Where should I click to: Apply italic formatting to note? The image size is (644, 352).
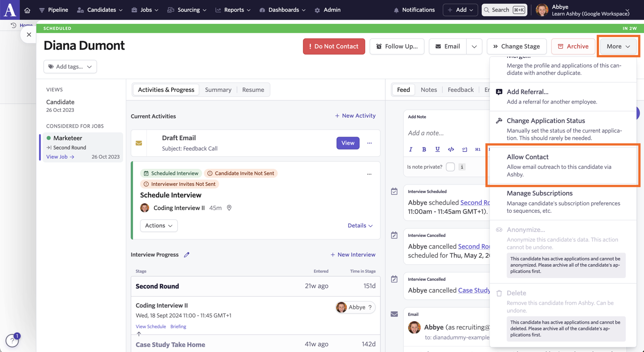[x=410, y=150]
